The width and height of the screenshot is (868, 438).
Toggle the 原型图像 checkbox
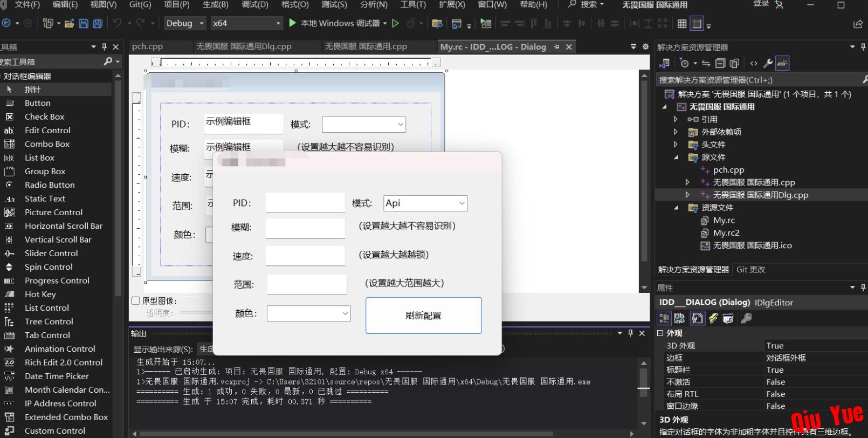(136, 301)
